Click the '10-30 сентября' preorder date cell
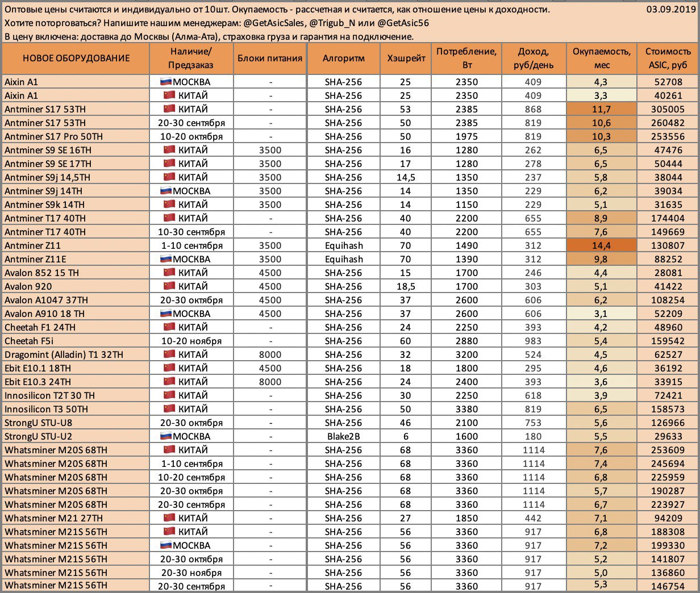The image size is (700, 593). (x=191, y=232)
